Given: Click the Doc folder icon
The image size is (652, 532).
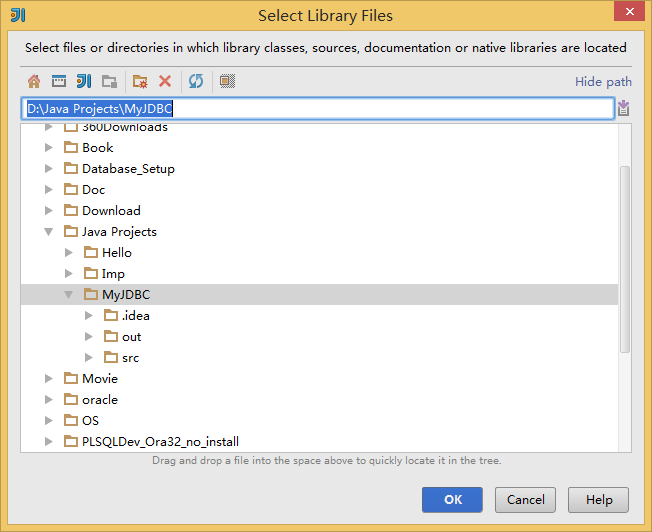Looking at the screenshot, I should (71, 189).
